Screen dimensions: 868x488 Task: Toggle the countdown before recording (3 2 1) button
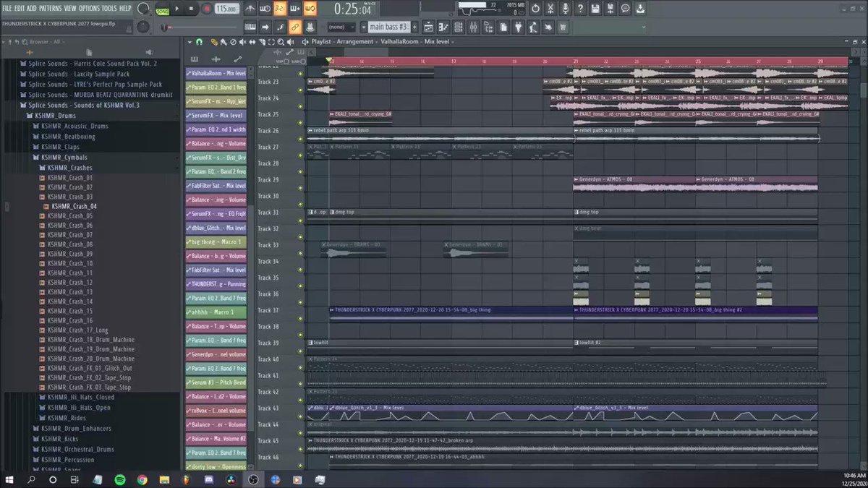[279, 9]
